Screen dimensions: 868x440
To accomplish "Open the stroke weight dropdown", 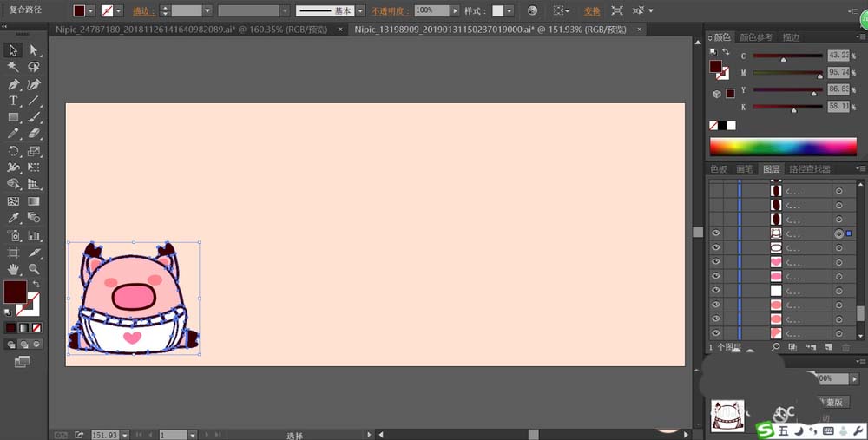I will tap(207, 10).
